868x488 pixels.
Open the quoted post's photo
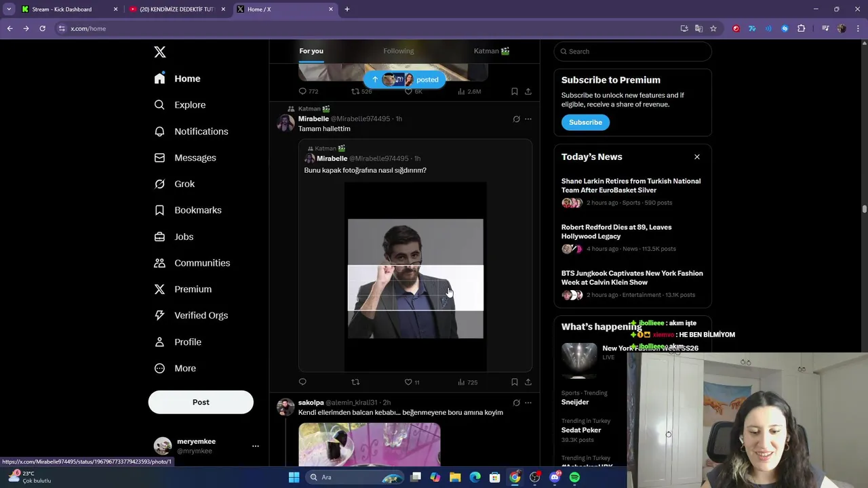click(x=416, y=277)
